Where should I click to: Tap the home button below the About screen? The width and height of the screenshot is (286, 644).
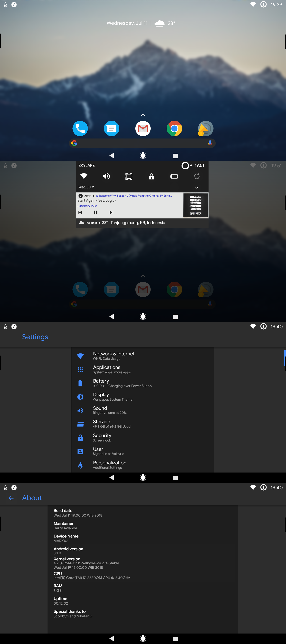143,639
